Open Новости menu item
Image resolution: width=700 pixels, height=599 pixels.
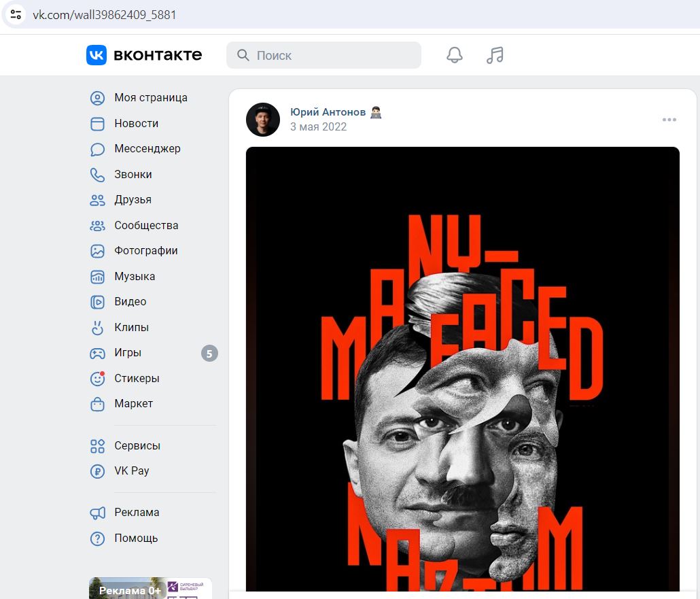tap(136, 124)
